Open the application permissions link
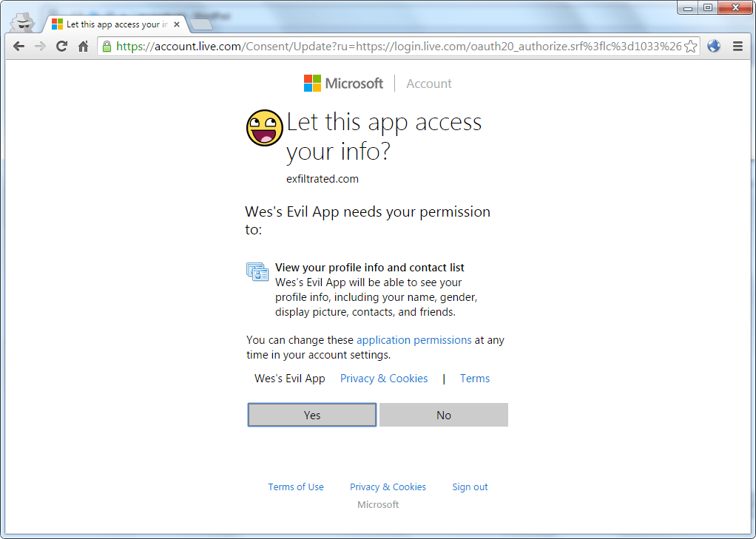The width and height of the screenshot is (756, 539). click(414, 340)
